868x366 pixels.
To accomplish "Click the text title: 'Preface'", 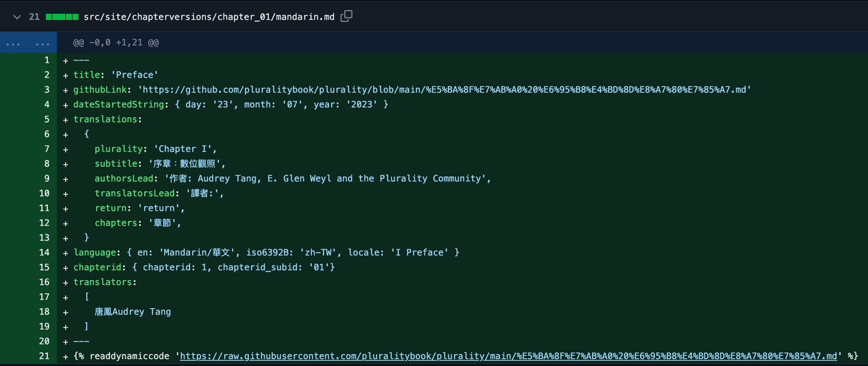I will click(116, 75).
